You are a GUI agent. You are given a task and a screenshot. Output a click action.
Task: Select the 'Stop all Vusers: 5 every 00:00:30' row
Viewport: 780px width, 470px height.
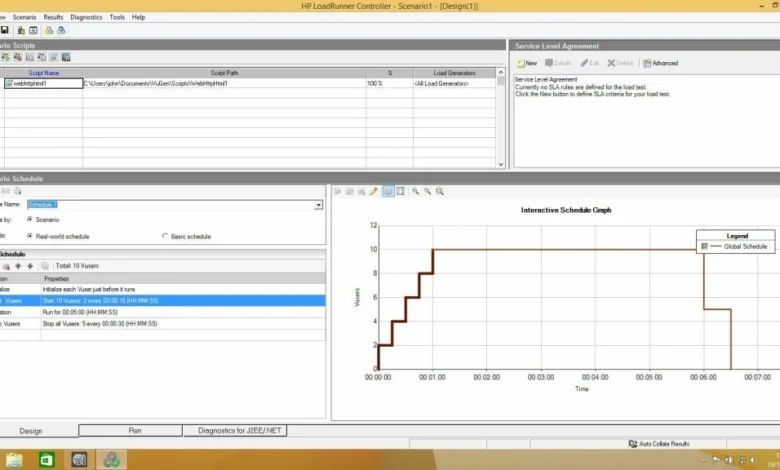163,324
